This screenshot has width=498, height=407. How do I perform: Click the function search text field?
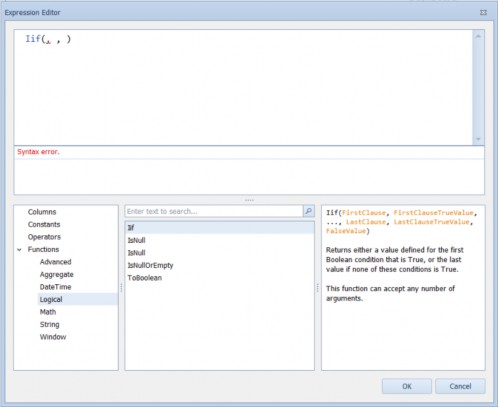point(214,211)
